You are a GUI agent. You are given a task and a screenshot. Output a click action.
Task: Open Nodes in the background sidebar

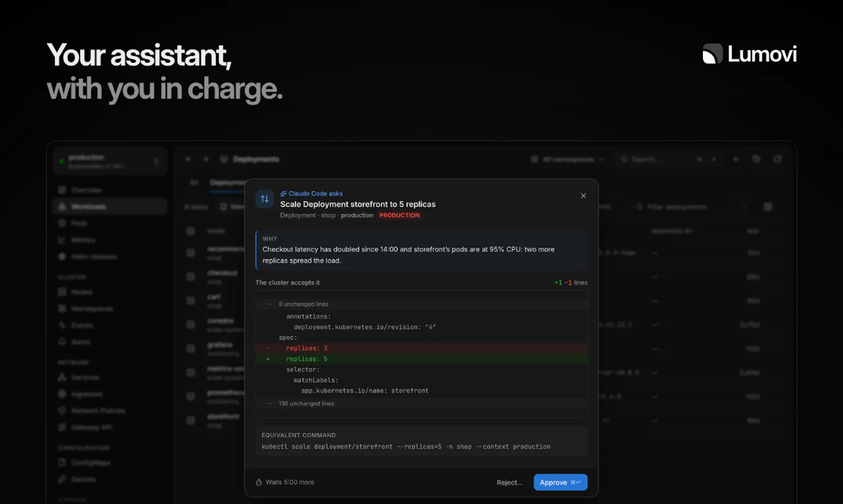click(x=110, y=292)
